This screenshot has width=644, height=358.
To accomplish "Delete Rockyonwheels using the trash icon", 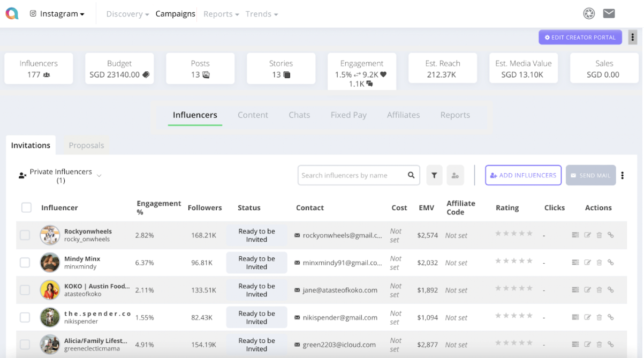I will pyautogui.click(x=599, y=235).
